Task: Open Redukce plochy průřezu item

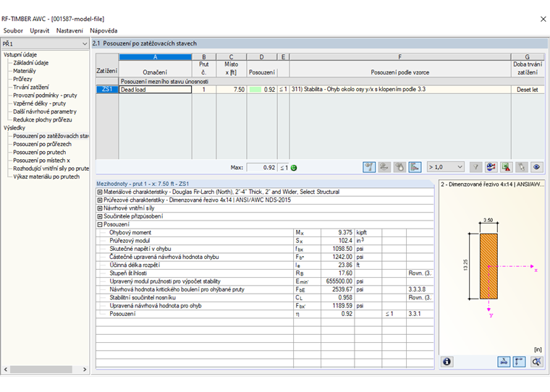Action: (43, 119)
